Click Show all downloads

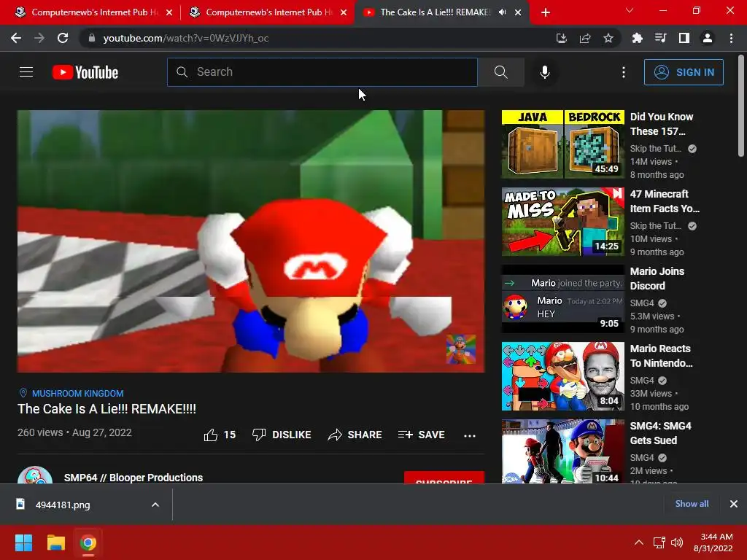point(692,504)
